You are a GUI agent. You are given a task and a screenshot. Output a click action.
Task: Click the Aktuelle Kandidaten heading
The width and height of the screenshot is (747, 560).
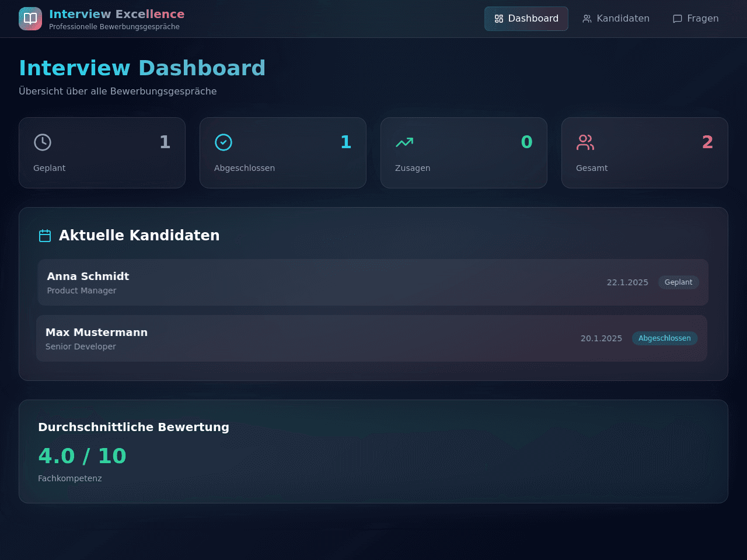tap(139, 236)
